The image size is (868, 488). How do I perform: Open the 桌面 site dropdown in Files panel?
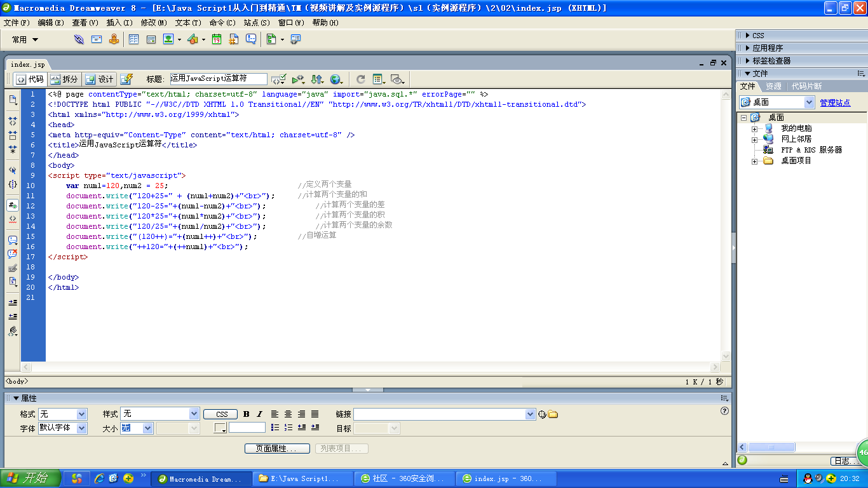pos(809,102)
